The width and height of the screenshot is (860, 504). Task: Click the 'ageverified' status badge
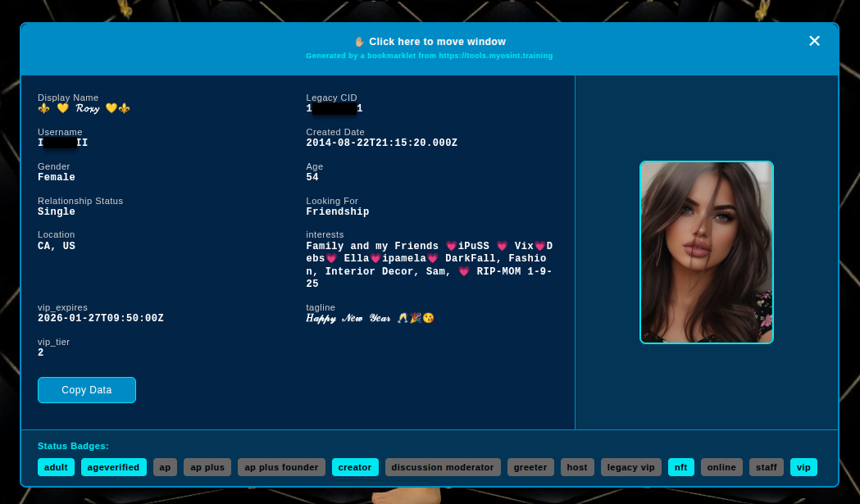pos(114,467)
